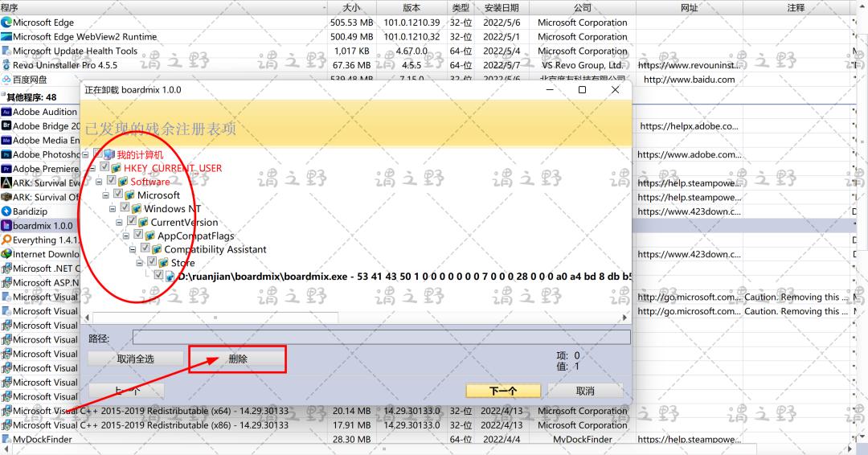The height and width of the screenshot is (455, 868).
Task: Select the Revo Uninstaller Pro 4.5.5 icon
Action: pos(6,65)
